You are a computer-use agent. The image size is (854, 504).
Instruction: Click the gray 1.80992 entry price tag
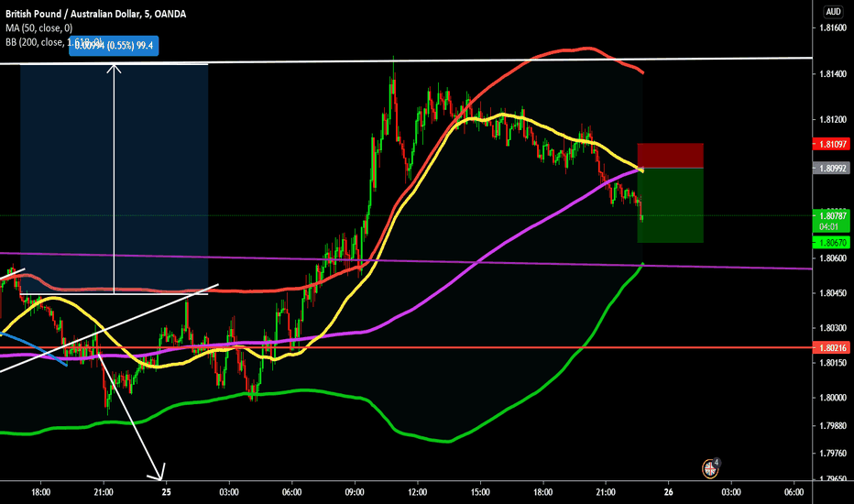pyautogui.click(x=830, y=169)
